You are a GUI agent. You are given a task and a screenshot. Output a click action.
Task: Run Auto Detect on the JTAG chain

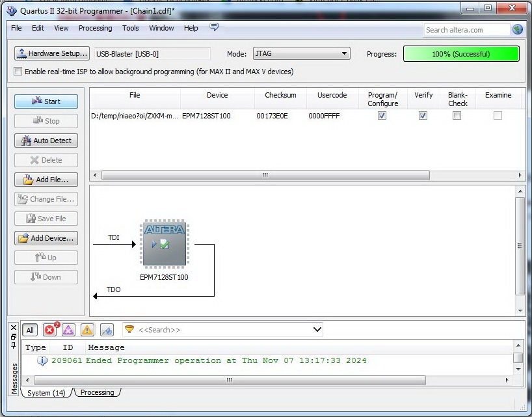click(46, 141)
